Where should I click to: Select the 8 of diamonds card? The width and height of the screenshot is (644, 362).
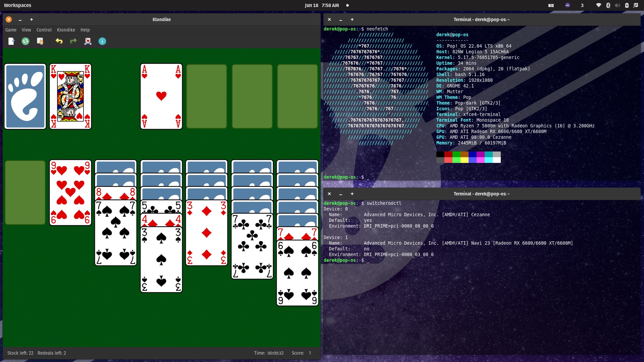tap(116, 193)
